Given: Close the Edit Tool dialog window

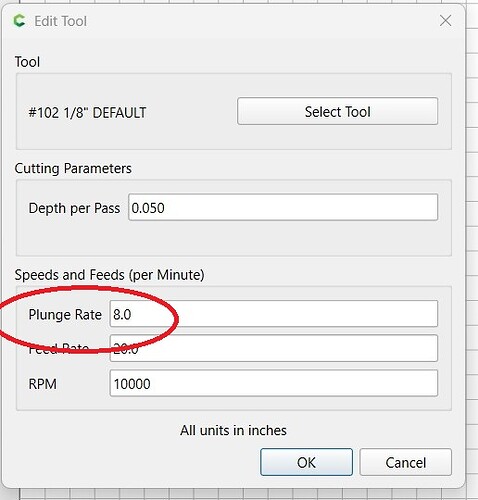Looking at the screenshot, I should tap(445, 21).
